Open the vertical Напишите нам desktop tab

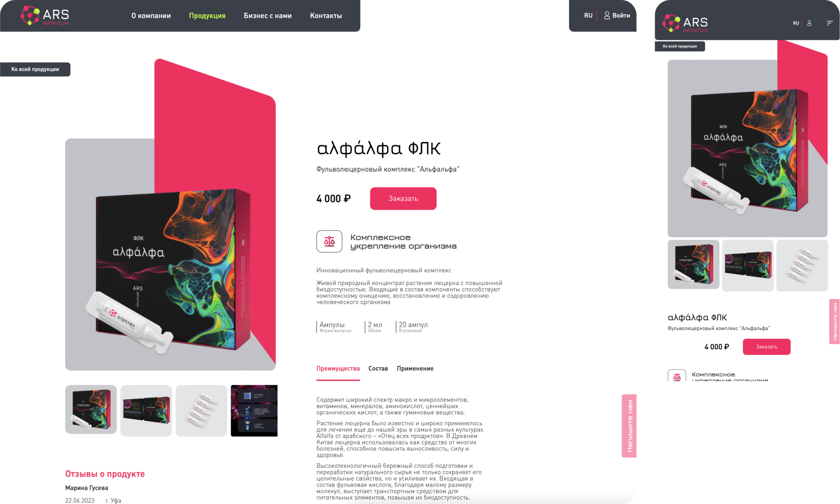coord(630,426)
